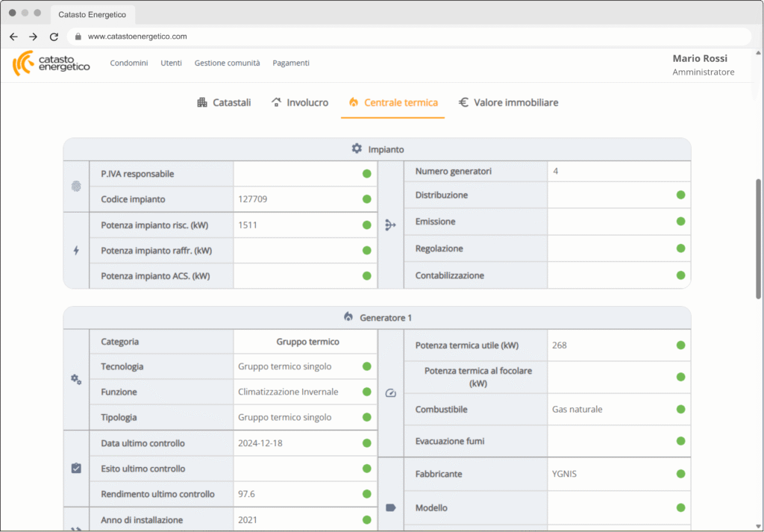Open the Funzione value Climatizzazione Invernale
This screenshot has width=764, height=532.
288,392
